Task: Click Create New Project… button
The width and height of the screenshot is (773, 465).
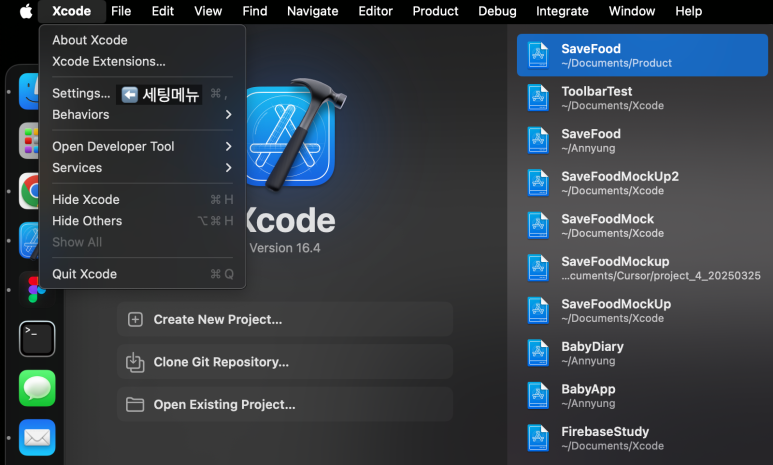Action: pos(285,320)
